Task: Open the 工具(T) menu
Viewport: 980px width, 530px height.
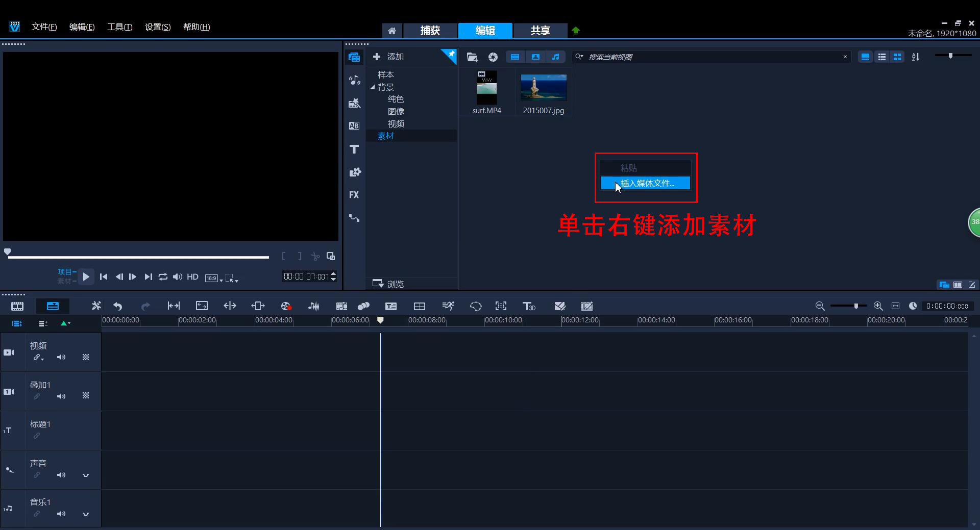Action: [119, 27]
